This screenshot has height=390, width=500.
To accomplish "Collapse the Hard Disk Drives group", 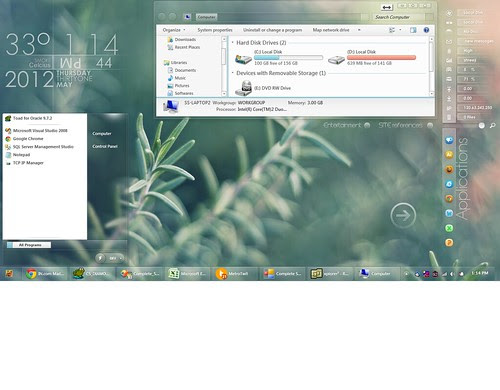I will point(232,43).
